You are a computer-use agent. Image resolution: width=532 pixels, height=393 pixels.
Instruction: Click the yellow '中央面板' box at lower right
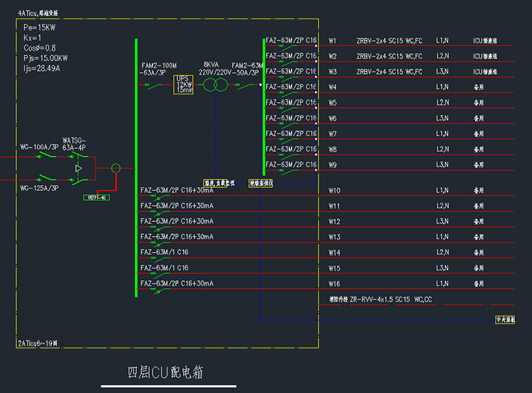pyautogui.click(x=505, y=320)
